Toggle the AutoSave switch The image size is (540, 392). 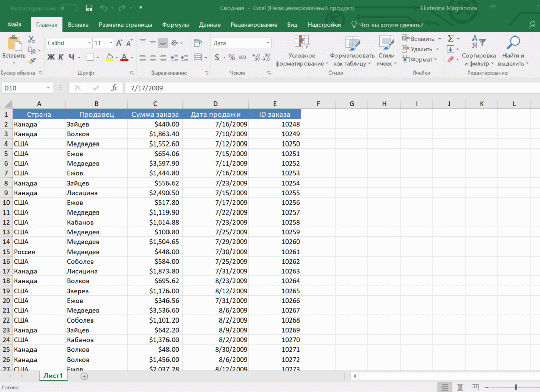click(68, 8)
